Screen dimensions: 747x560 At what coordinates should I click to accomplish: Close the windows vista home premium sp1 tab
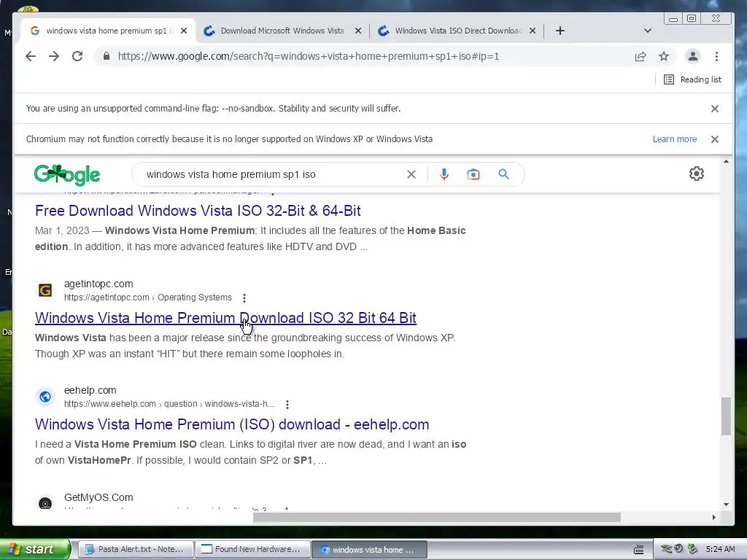coord(184,31)
